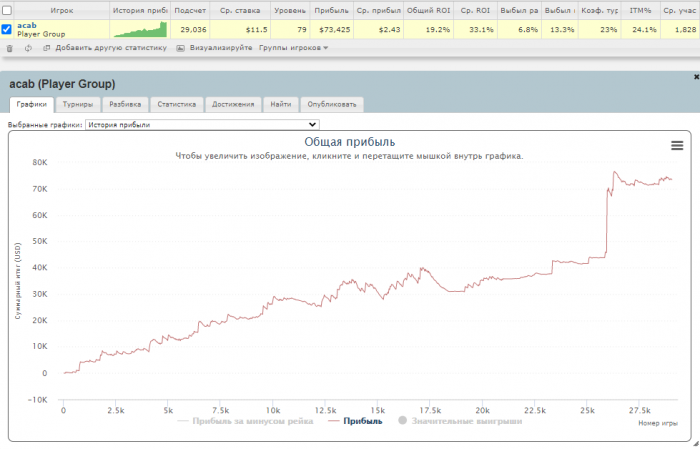The width and height of the screenshot is (700, 449).
Task: Uncheck the acab player row checkbox
Action: click(7, 29)
